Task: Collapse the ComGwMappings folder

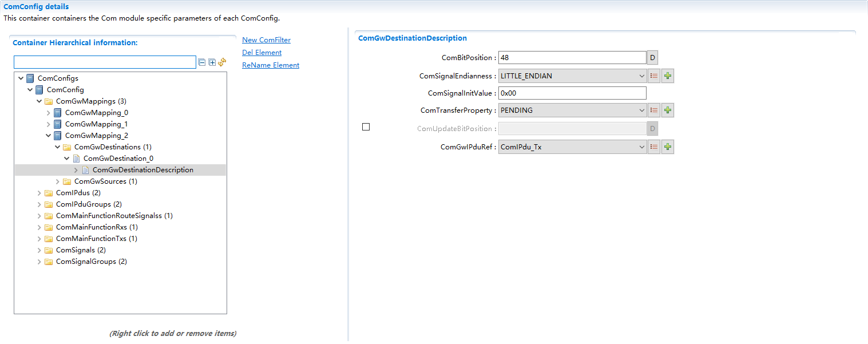Action: click(x=39, y=101)
